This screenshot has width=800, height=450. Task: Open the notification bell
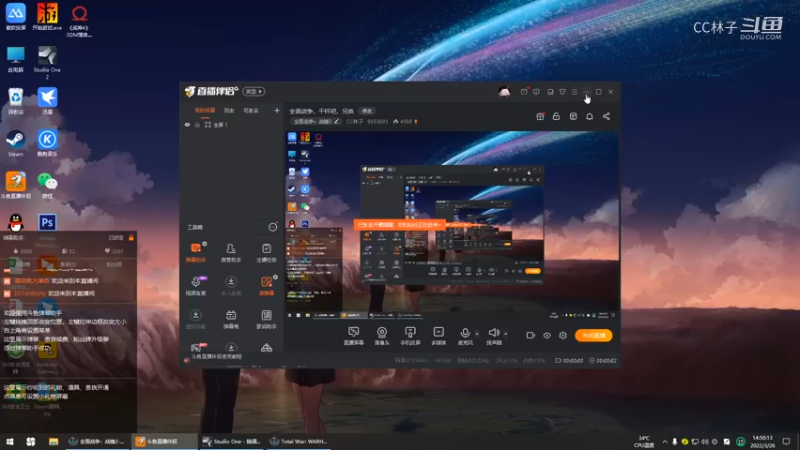click(589, 116)
